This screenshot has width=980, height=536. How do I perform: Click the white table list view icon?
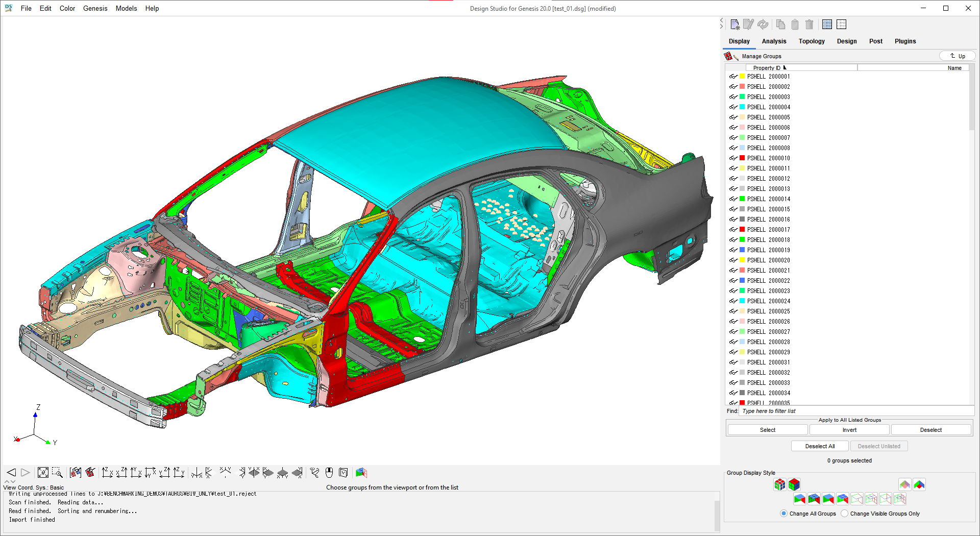click(842, 25)
